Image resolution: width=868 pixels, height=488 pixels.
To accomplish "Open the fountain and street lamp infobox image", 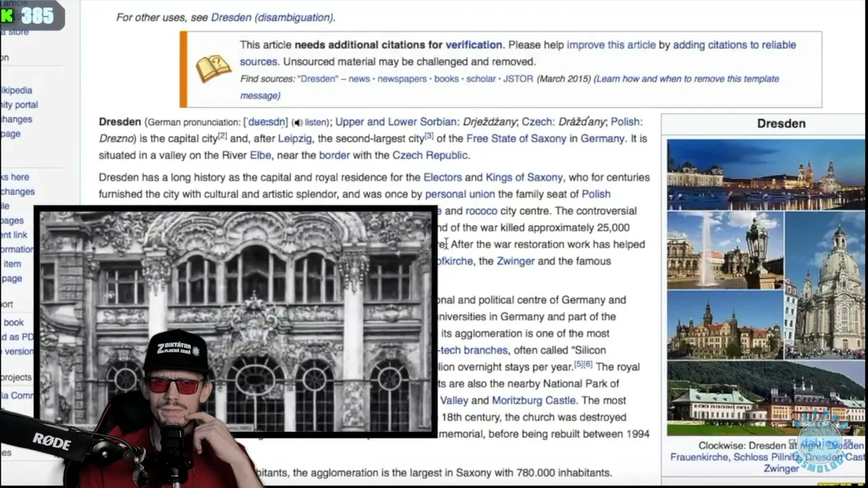I will tap(726, 250).
